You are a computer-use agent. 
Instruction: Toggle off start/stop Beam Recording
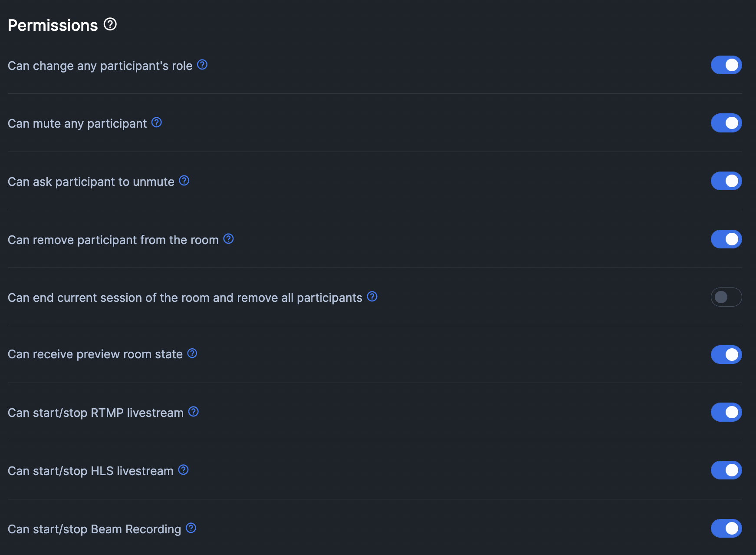726,529
